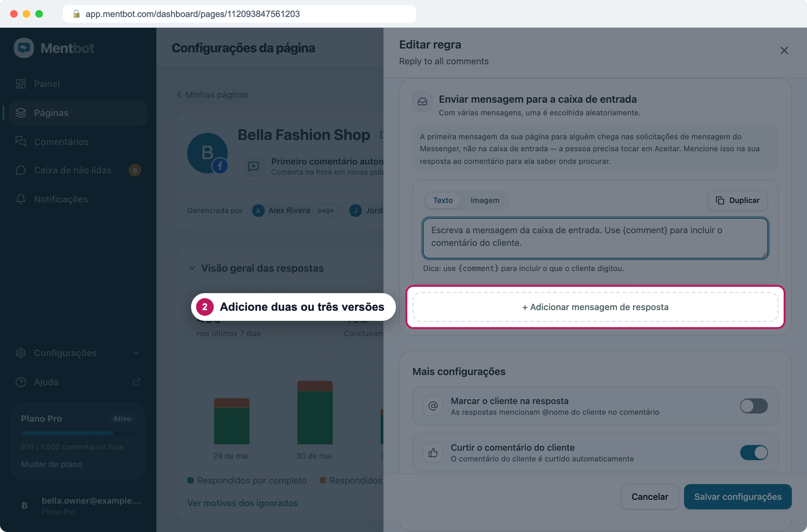The image size is (807, 532).
Task: Click the Configurações gear icon
Action: click(21, 353)
